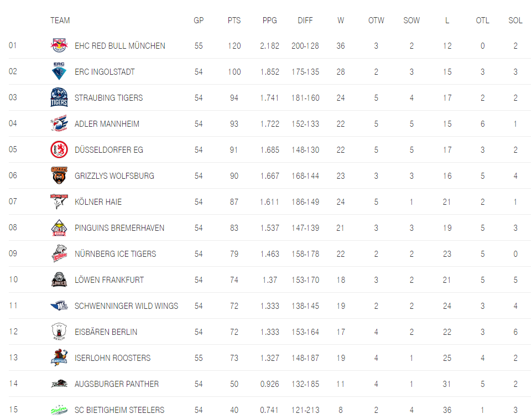
Task: Open the Nürnberg Ice Tigers team name
Action: [x=115, y=254]
